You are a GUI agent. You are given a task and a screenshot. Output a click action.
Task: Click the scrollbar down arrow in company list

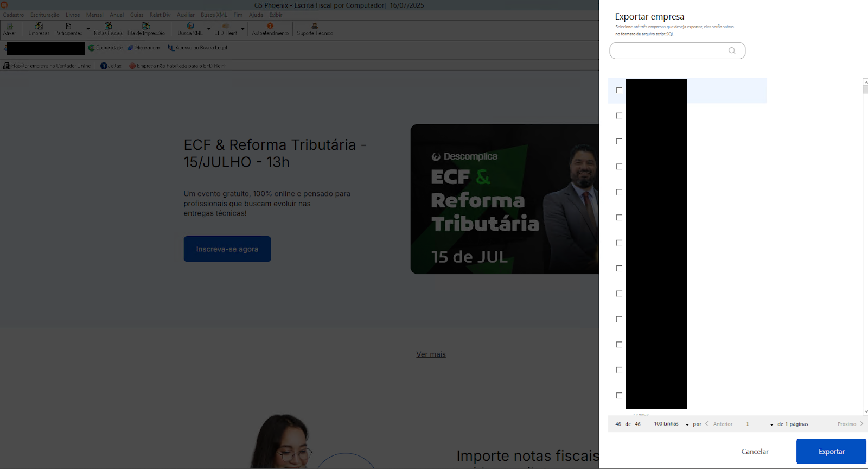coord(865,411)
